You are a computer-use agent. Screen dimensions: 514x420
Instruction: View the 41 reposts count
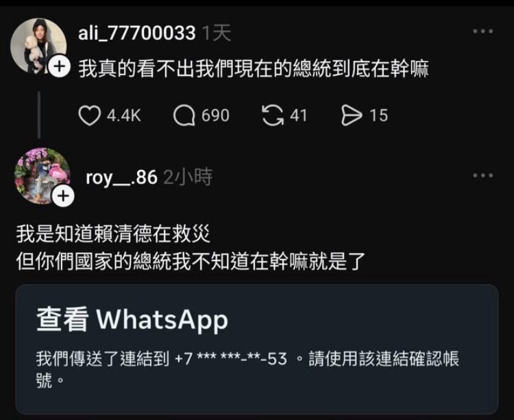(298, 116)
